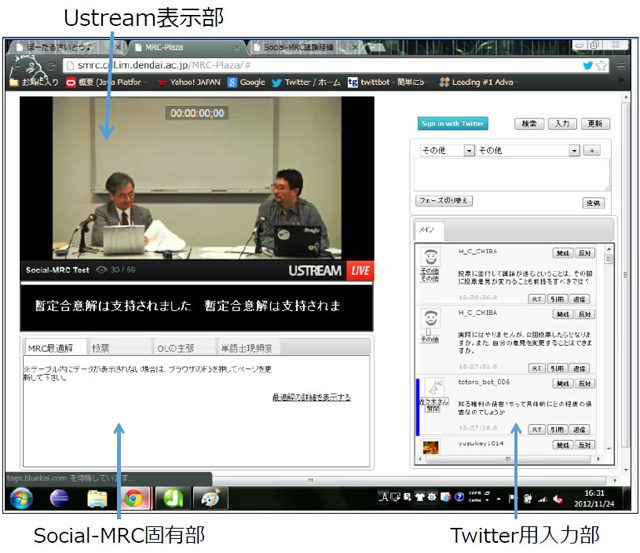640x553 pixels.
Task: Click 反対 on the yuzukey1014 tweet
Action: click(585, 445)
